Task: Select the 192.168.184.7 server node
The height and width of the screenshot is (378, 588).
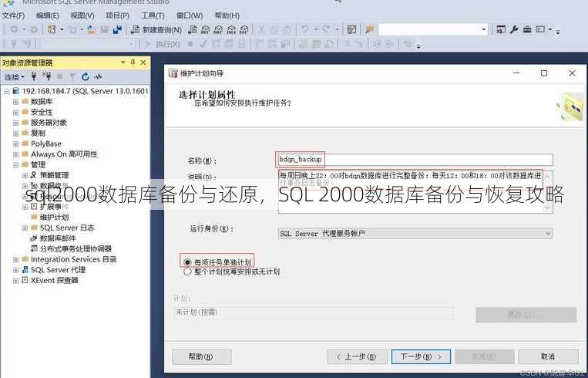Action: (85, 91)
